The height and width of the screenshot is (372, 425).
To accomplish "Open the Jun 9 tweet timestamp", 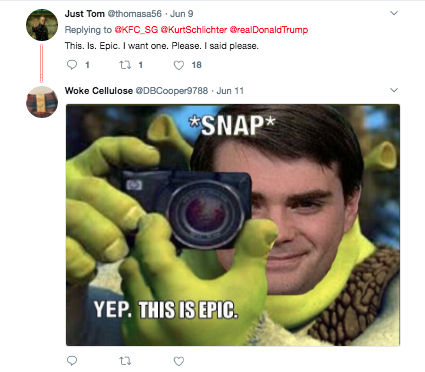I will tap(182, 14).
